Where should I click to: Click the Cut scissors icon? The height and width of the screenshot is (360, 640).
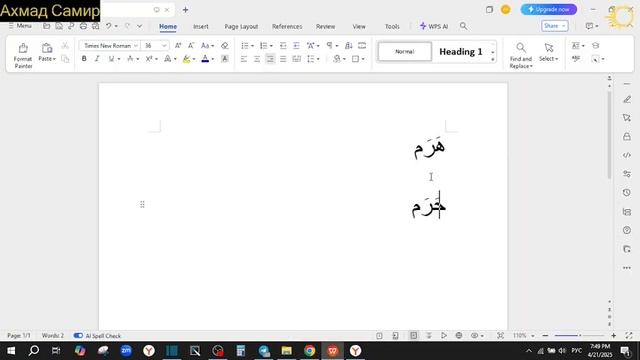pyautogui.click(x=65, y=46)
